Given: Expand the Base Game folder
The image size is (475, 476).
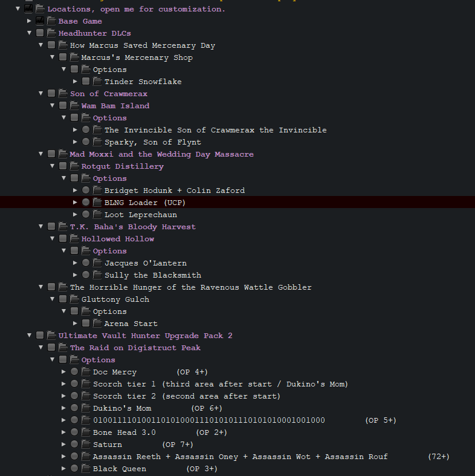Looking at the screenshot, I should (29, 21).
